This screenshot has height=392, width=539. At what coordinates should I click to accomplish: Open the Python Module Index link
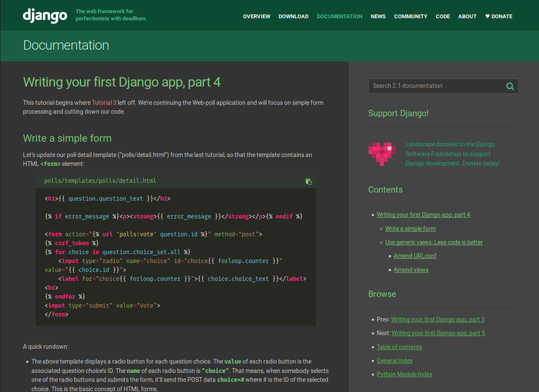click(x=404, y=374)
